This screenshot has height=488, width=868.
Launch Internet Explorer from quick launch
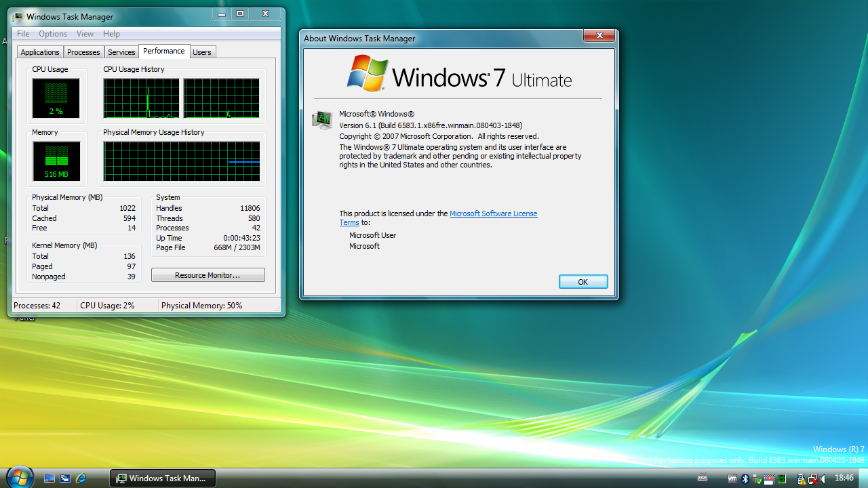coord(81,478)
